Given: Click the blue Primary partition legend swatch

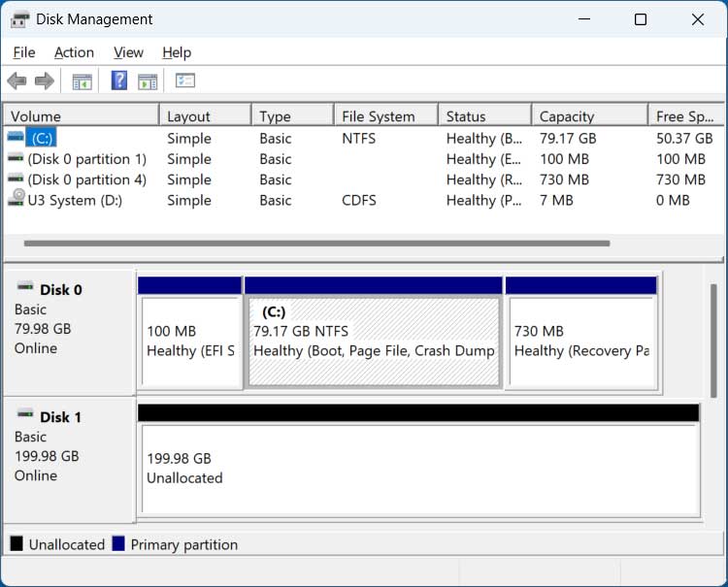Looking at the screenshot, I should [x=118, y=544].
